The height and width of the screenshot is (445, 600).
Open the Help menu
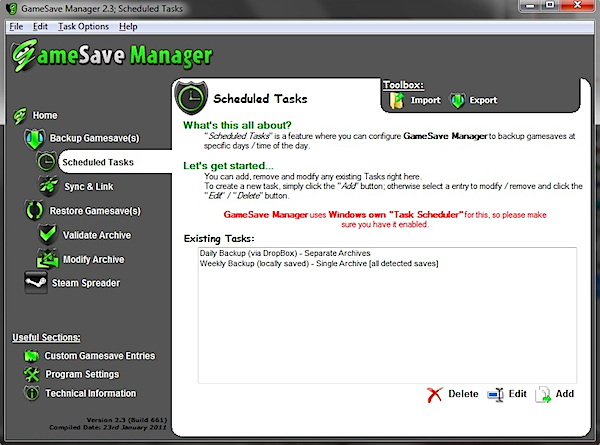[128, 25]
